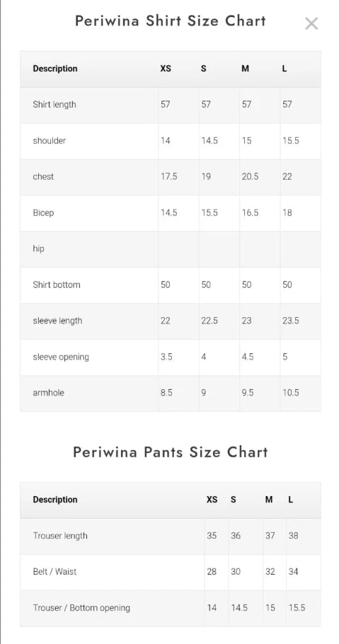Click the empty hip row label

39,248
